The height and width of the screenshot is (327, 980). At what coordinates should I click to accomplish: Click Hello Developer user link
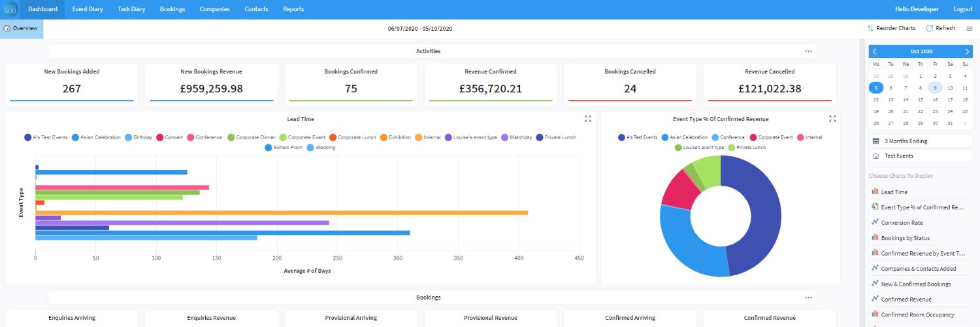(x=917, y=9)
